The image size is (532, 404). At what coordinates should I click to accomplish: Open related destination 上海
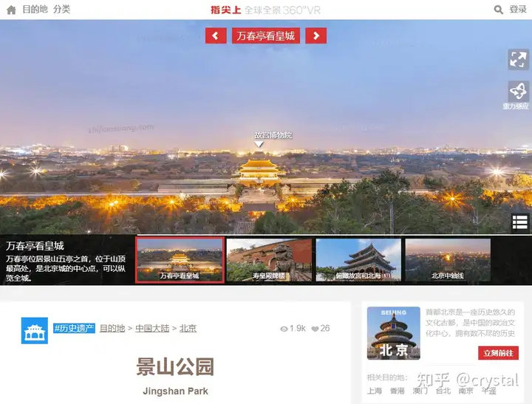click(375, 391)
